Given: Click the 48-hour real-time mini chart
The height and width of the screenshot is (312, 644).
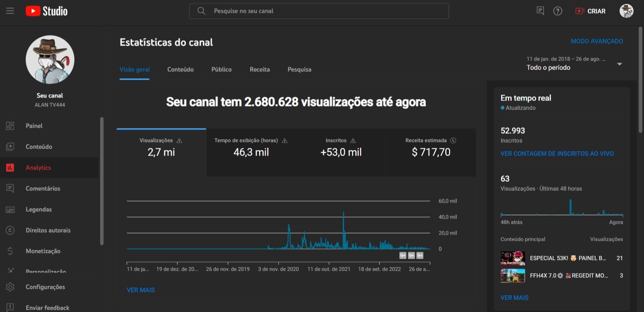Looking at the screenshot, I should click(562, 207).
